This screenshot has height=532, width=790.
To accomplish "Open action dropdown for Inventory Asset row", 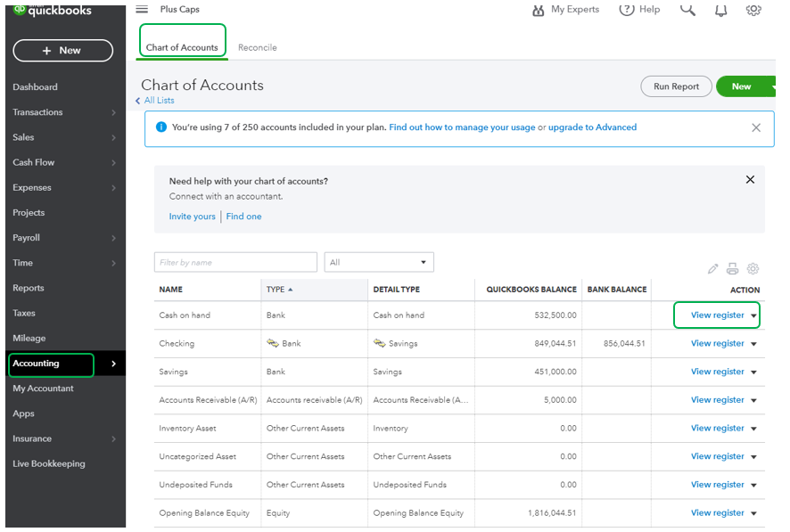I will point(753,429).
